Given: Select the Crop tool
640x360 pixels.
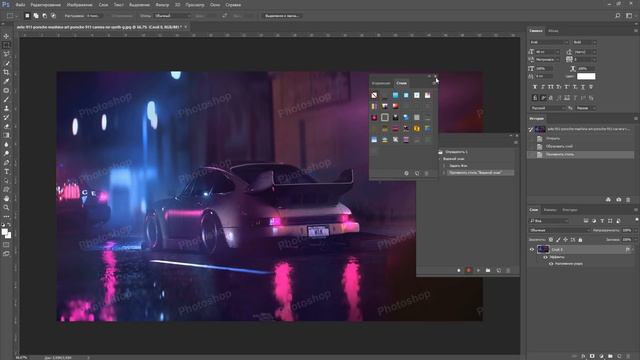Looking at the screenshot, I should point(6,72).
